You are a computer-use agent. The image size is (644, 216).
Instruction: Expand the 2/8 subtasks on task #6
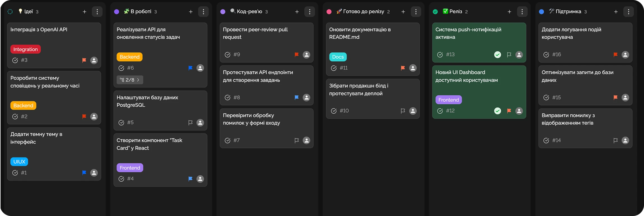(x=130, y=80)
